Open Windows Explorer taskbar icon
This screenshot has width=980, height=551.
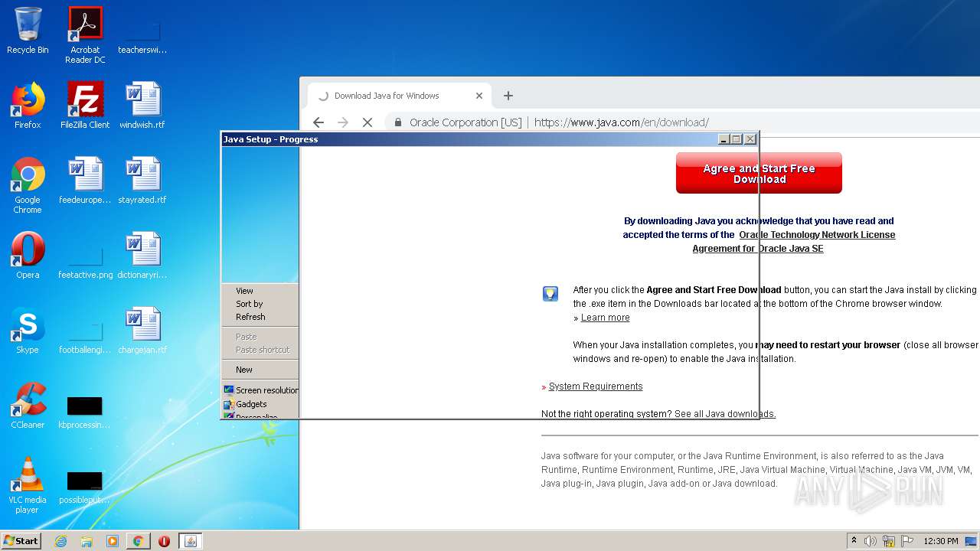[x=87, y=541]
